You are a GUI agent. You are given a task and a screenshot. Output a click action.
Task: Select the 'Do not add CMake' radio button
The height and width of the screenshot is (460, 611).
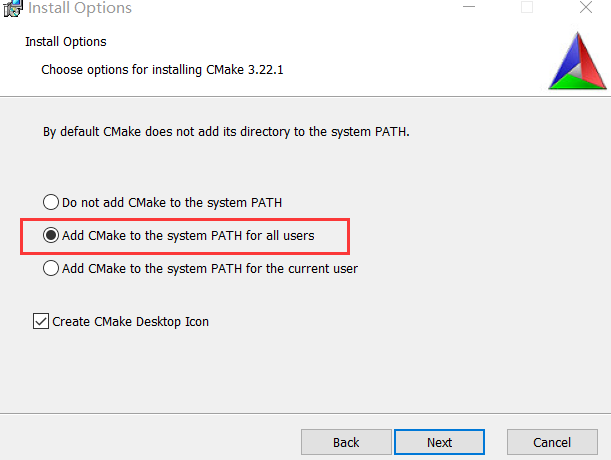(51, 202)
